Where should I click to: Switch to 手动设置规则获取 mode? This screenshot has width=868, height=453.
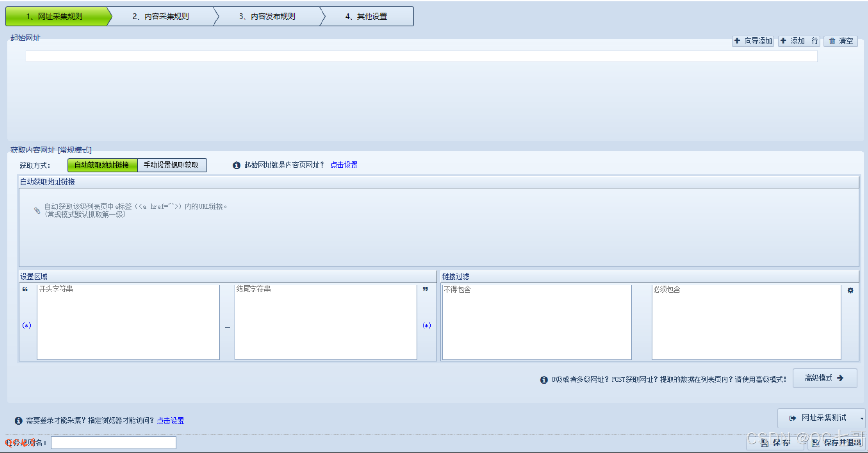(172, 165)
